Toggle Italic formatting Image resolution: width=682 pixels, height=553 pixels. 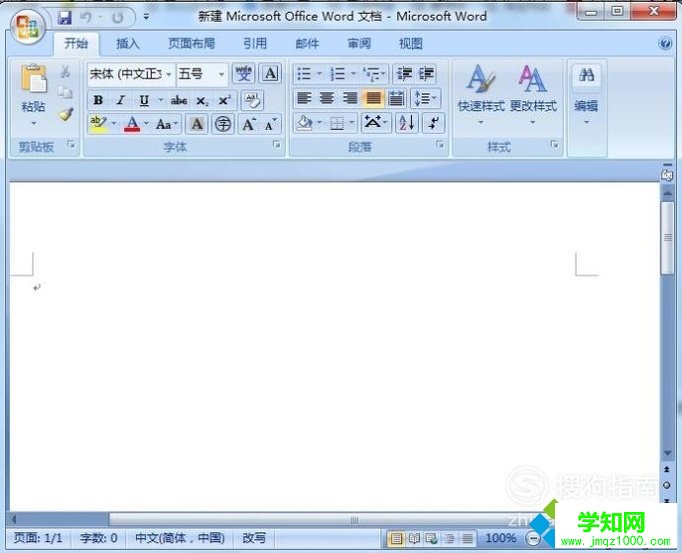(121, 101)
